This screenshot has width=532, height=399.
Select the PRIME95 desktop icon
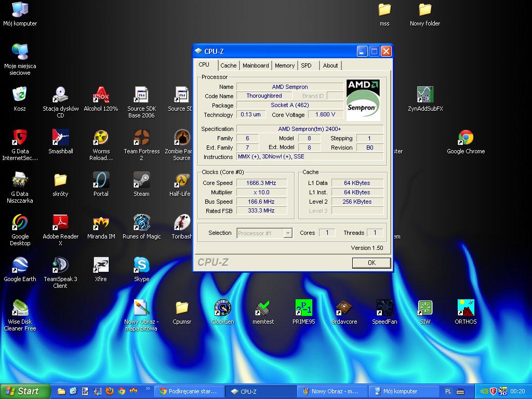(x=303, y=309)
